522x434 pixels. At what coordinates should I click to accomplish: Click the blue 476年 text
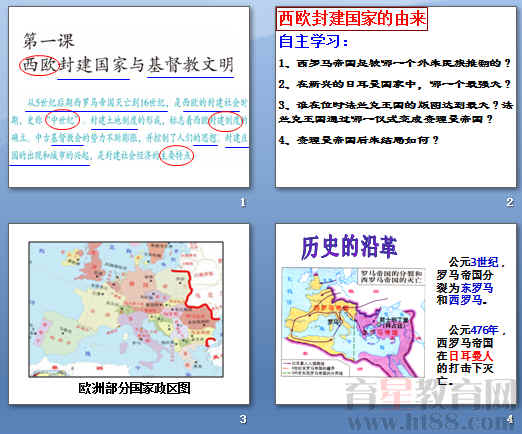[x=485, y=330]
